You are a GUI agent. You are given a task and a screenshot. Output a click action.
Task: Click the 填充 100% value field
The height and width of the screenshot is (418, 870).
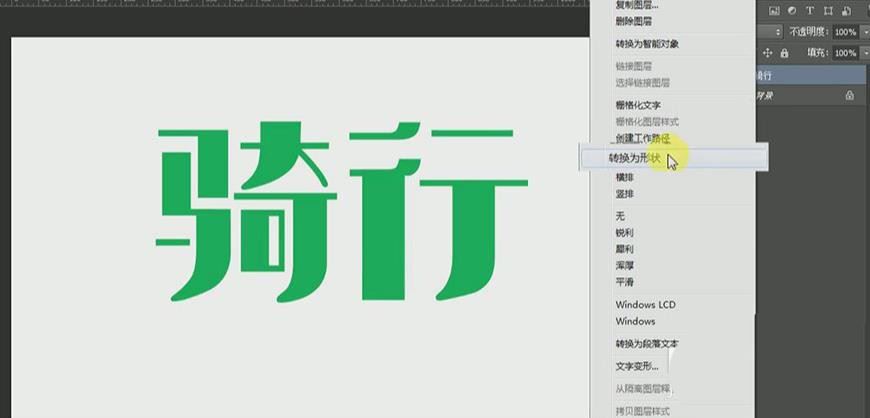[845, 53]
